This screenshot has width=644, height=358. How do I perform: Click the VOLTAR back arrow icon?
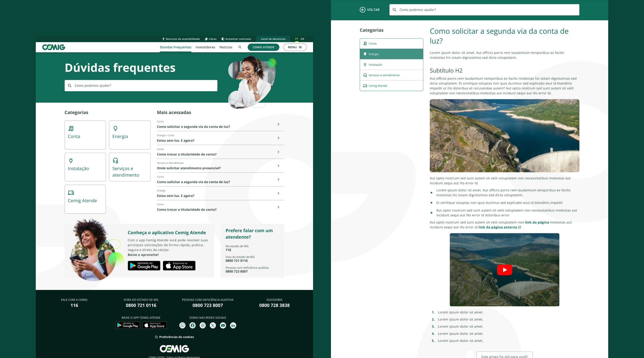tap(363, 10)
